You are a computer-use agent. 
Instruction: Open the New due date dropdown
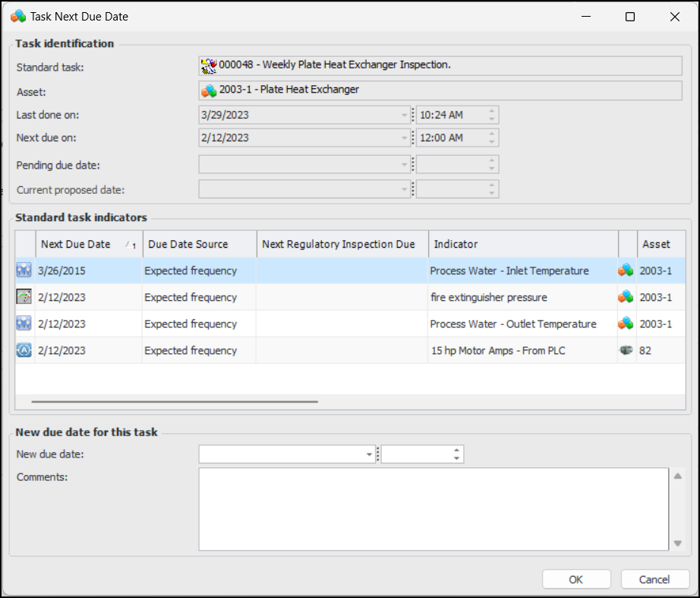coord(370,455)
